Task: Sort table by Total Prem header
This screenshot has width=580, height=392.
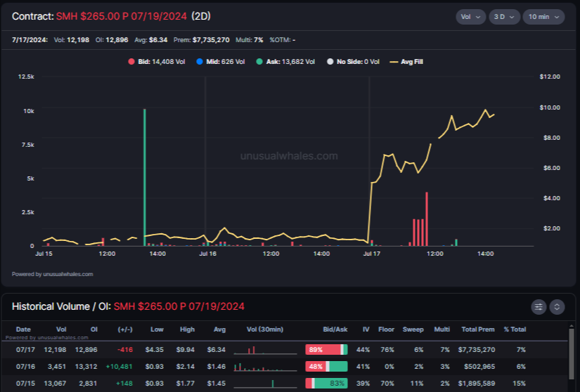Action: click(478, 329)
